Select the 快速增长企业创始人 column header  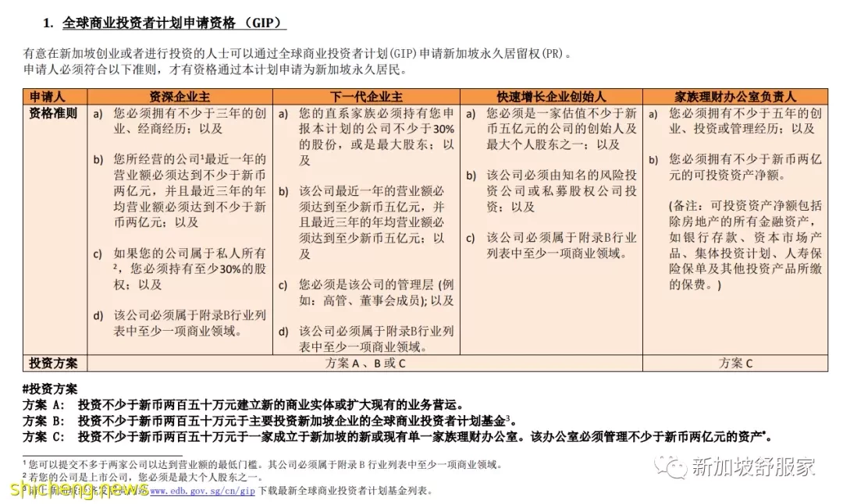pyautogui.click(x=551, y=97)
